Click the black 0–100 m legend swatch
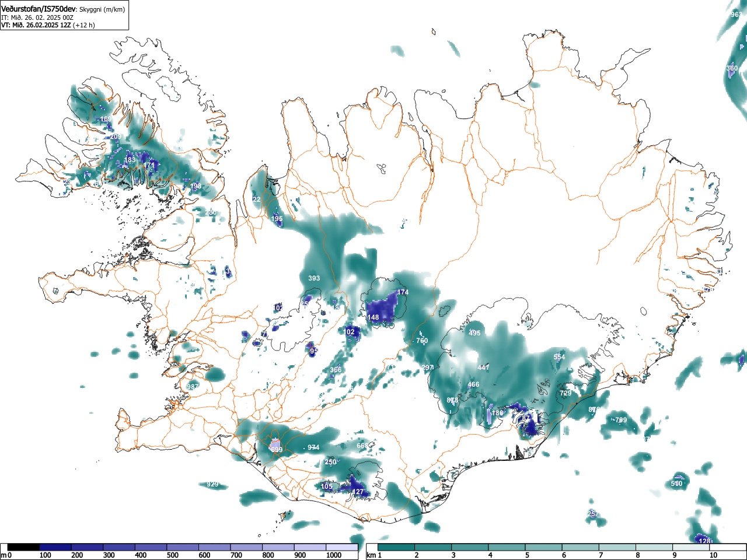Viewport: 747px width, 560px height. coord(24,547)
